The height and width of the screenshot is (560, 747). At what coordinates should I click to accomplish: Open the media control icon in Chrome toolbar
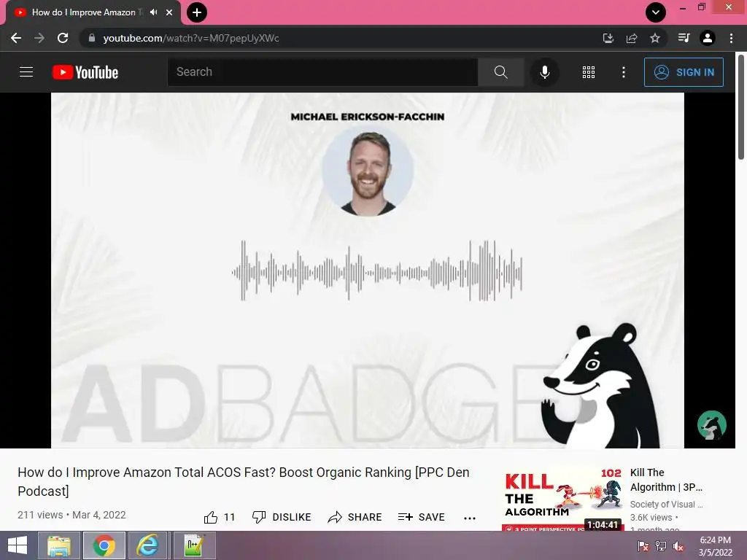(684, 38)
